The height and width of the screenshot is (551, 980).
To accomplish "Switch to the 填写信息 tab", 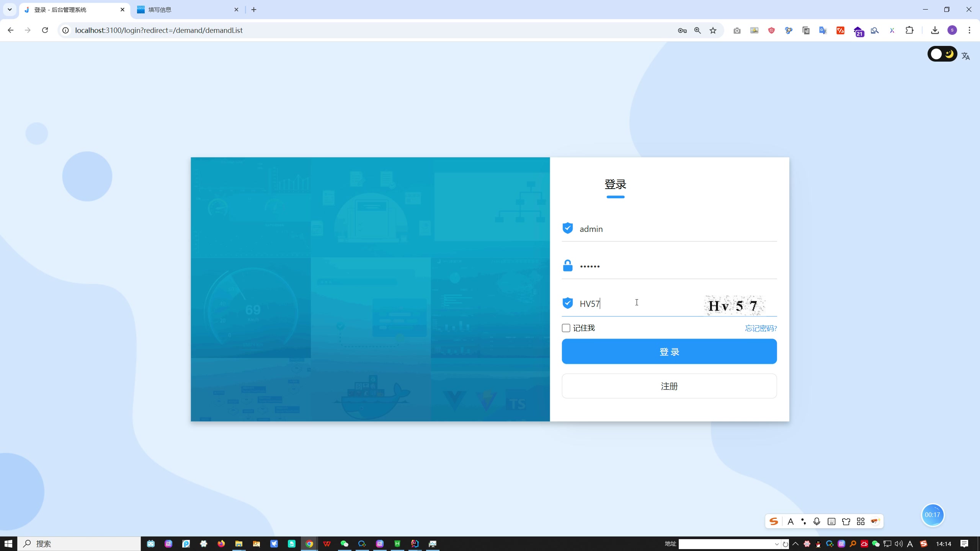I will pyautogui.click(x=188, y=10).
